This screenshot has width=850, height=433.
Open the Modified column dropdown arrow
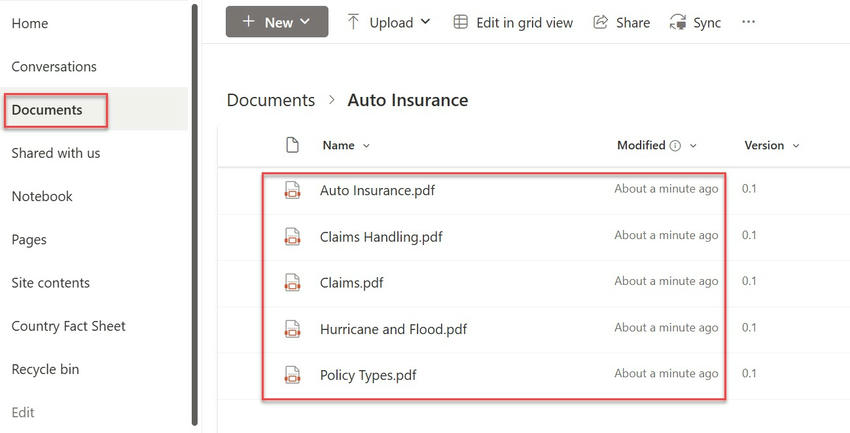click(x=692, y=146)
